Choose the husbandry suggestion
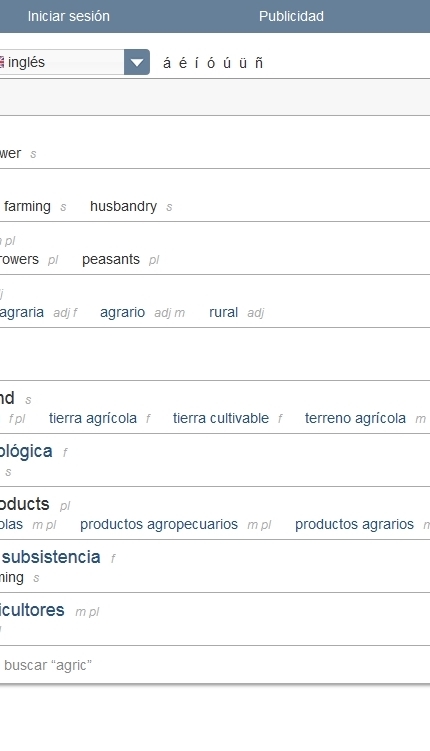The height and width of the screenshot is (751, 430). pos(124,206)
